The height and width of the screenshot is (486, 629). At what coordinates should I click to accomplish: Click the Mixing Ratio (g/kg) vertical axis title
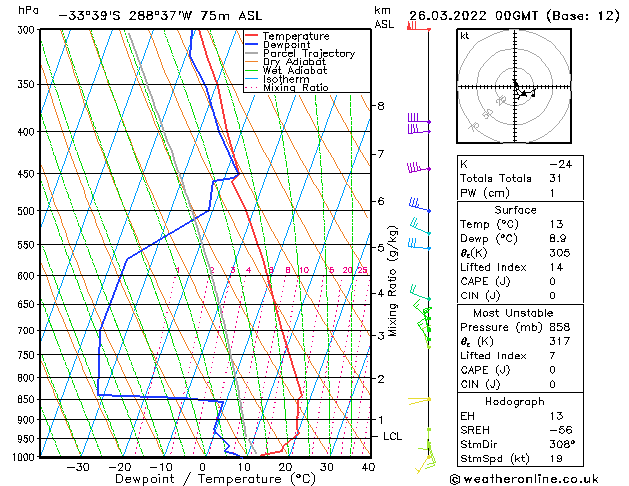coord(392,281)
